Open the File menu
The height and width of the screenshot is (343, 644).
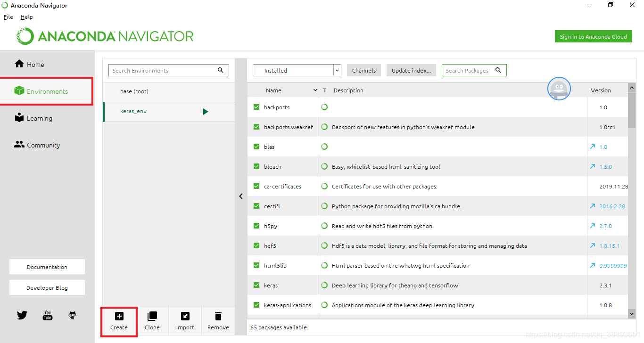tap(8, 17)
